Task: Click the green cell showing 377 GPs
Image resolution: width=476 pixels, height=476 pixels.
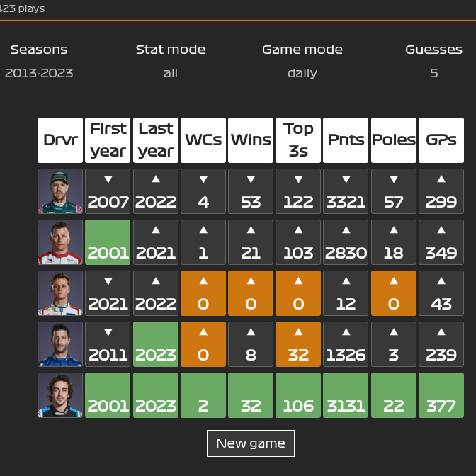Action: pos(441,395)
